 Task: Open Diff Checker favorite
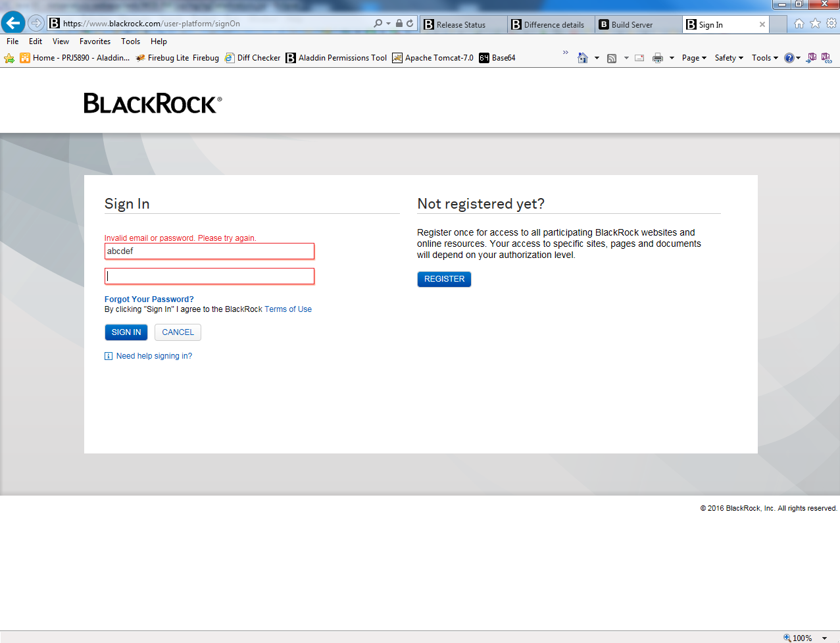coord(252,58)
